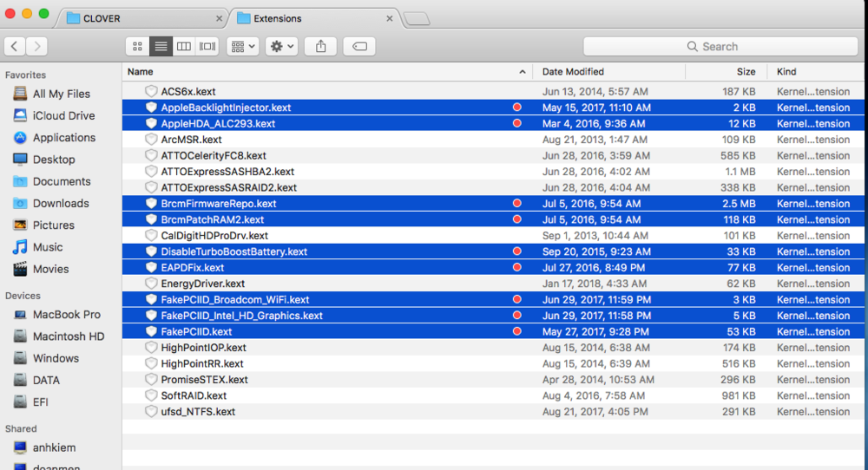Screen dimensions: 868x470
Task: Click the Search field
Action: [719, 46]
